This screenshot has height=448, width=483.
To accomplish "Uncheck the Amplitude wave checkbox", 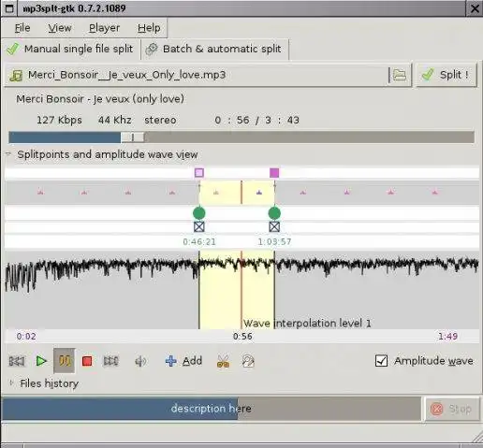I will (381, 361).
